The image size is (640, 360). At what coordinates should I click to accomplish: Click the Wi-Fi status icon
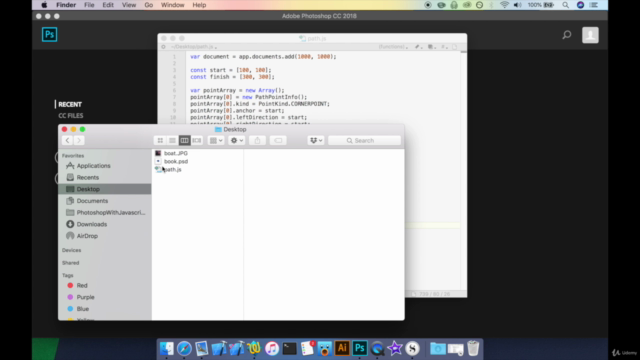[x=504, y=5]
